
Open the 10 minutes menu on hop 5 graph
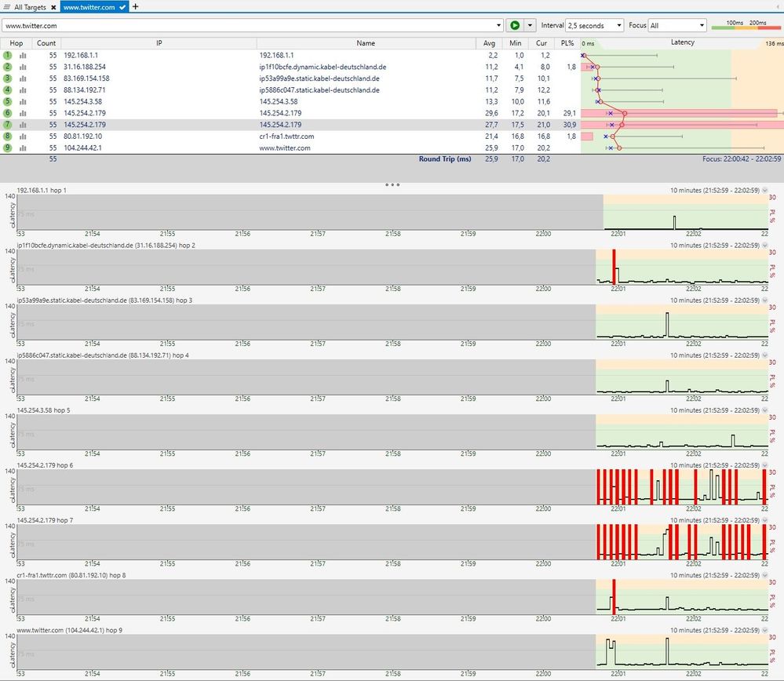point(764,410)
